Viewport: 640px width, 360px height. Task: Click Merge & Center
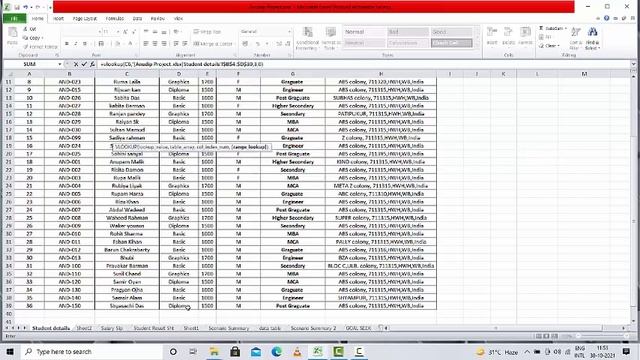213,44
